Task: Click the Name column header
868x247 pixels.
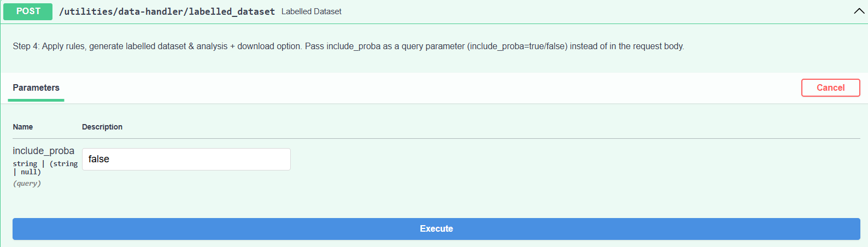Action: coord(23,127)
